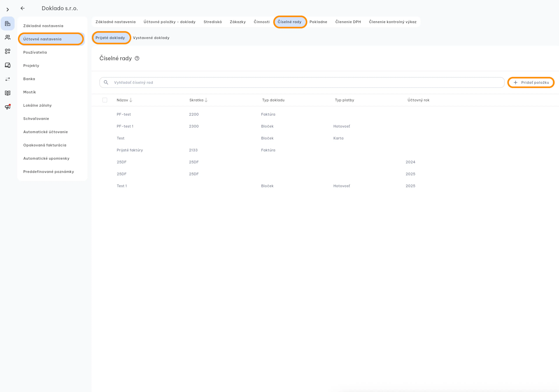
Task: Switch to the Strediská tab
Action: coord(213,22)
